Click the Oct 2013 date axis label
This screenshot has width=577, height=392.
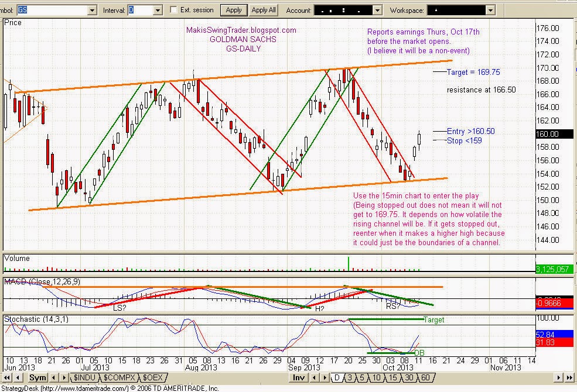tap(398, 368)
